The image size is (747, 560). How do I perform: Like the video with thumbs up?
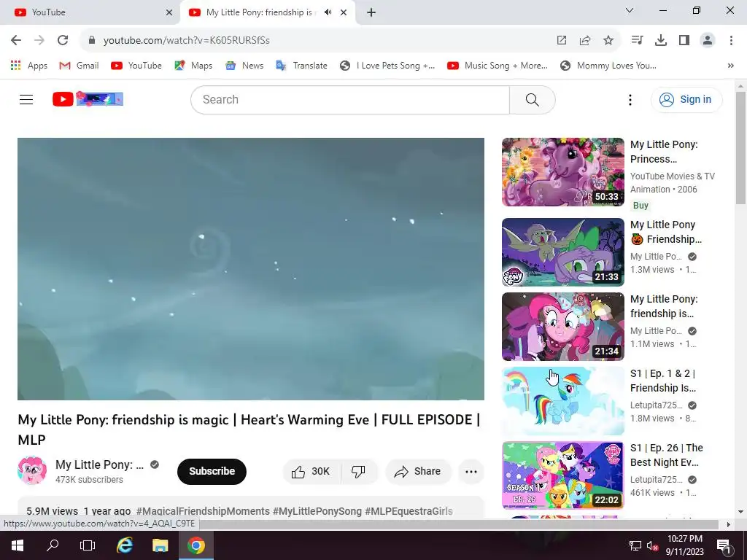tap(311, 472)
